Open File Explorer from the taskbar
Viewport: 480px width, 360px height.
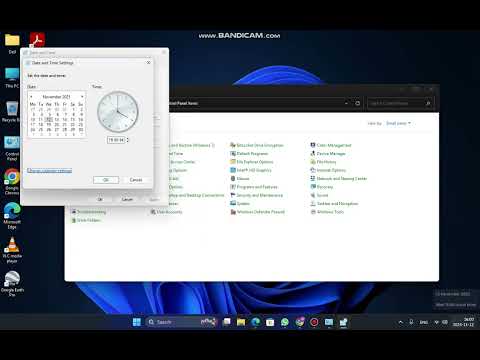click(241, 322)
